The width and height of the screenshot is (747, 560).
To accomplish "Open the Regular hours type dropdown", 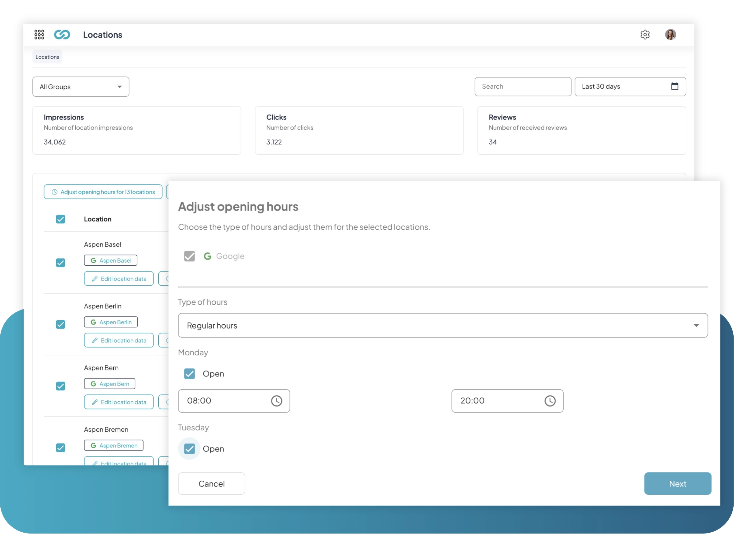I will pos(443,325).
